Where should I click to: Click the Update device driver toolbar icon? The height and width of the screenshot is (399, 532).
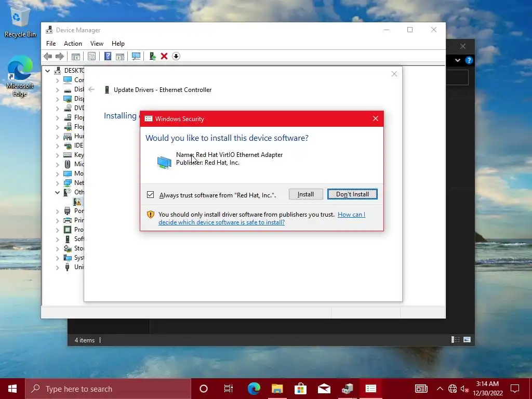[x=152, y=56]
